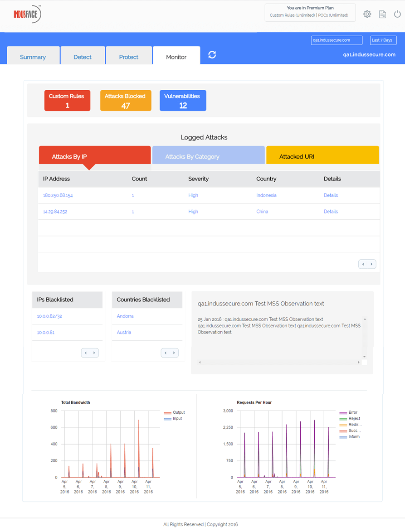Open the Last 7 Days range dropdown
This screenshot has width=405, height=532.
point(383,40)
